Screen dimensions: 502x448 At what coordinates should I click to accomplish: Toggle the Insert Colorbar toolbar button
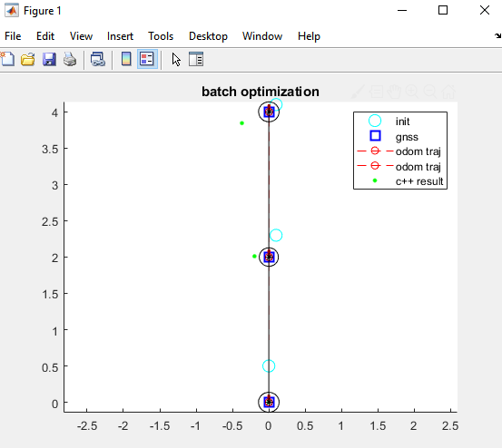[x=126, y=59]
